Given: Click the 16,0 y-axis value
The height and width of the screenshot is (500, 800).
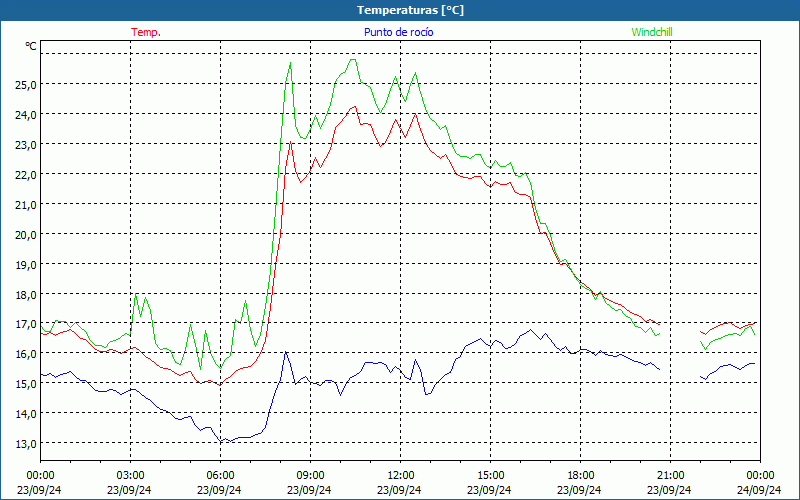Looking at the screenshot, I should click(26, 354).
